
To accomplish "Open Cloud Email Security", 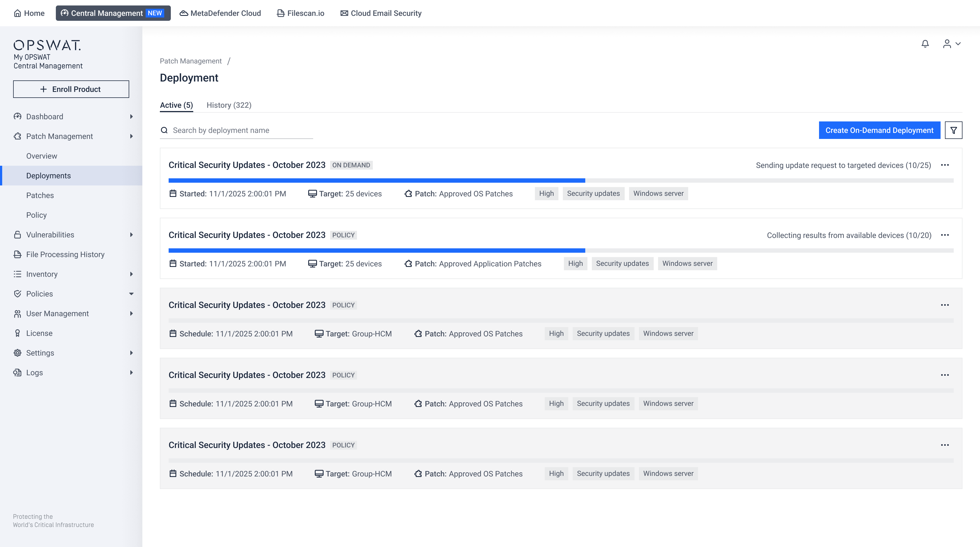I will pos(381,13).
